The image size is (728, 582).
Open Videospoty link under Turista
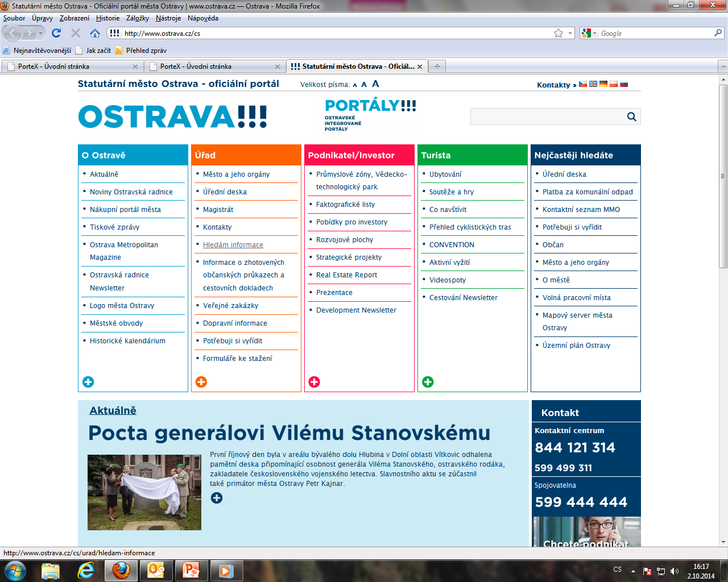[448, 280]
